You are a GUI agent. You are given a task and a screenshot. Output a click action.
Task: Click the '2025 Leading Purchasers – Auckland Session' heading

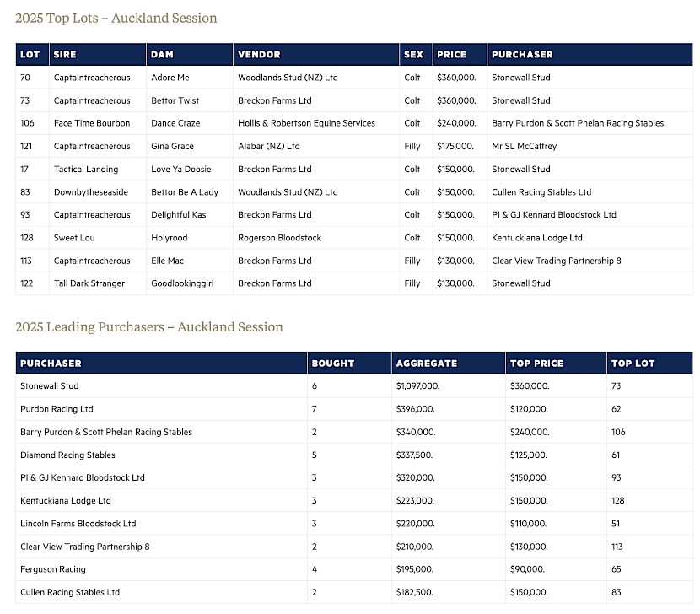[149, 327]
